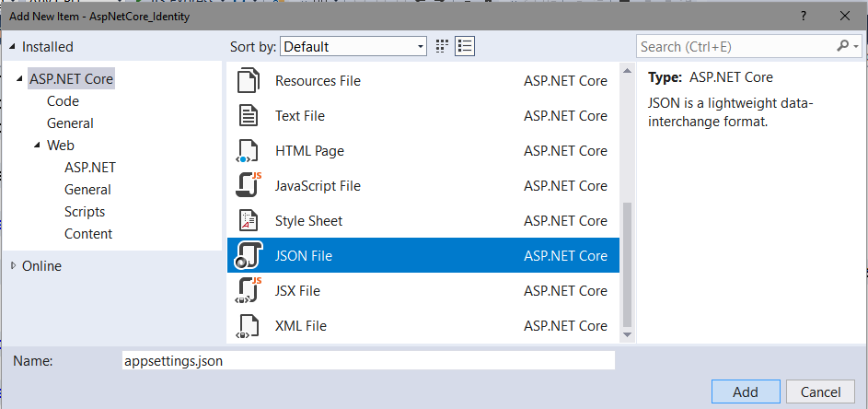Select the ASP.NET Core tree label
Viewport: 868px width, 409px height.
coord(72,78)
